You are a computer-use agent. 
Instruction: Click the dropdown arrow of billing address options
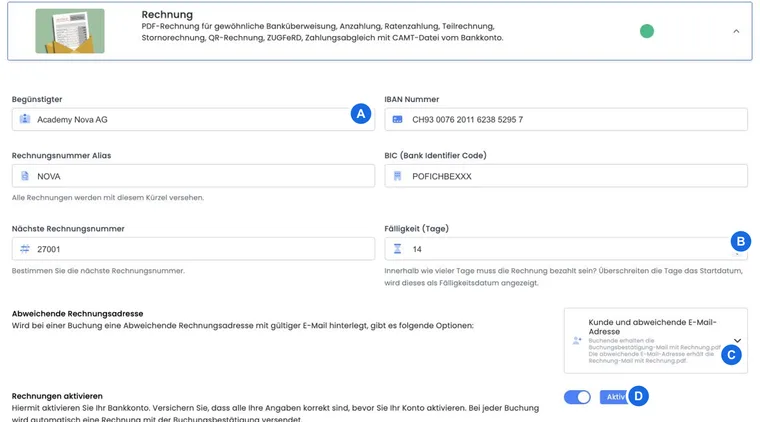point(737,341)
